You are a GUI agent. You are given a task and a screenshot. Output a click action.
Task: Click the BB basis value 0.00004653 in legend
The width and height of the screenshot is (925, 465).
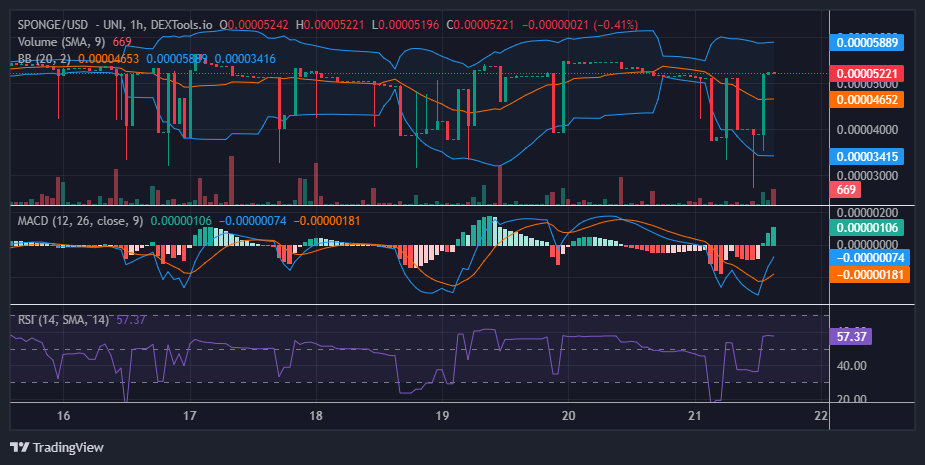tap(109, 59)
